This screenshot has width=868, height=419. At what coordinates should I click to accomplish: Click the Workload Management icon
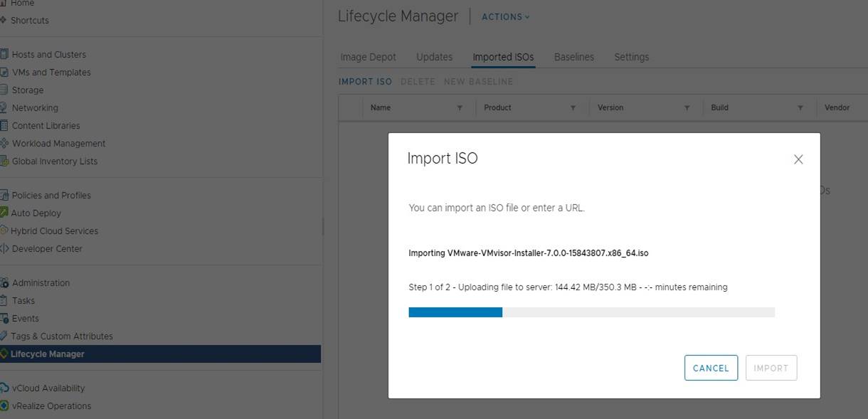pos(4,143)
